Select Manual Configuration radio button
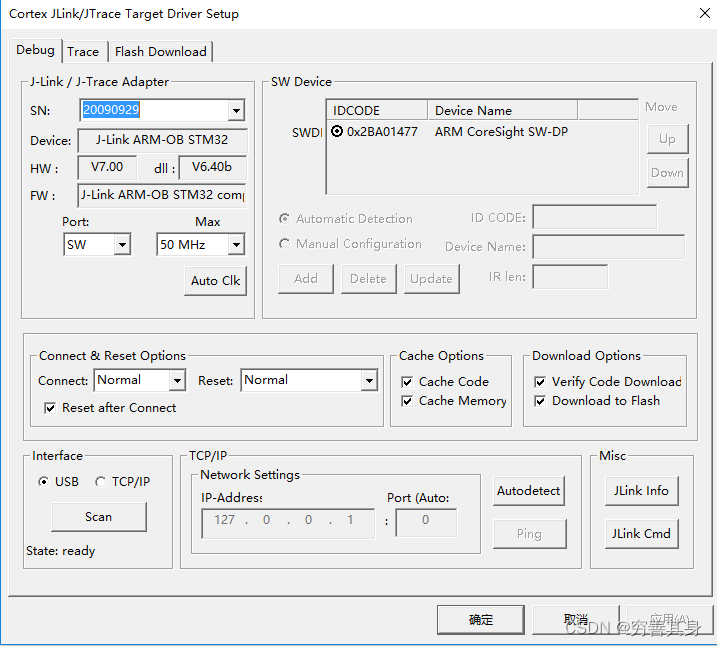Viewport: 717px width, 646px height. (x=284, y=244)
